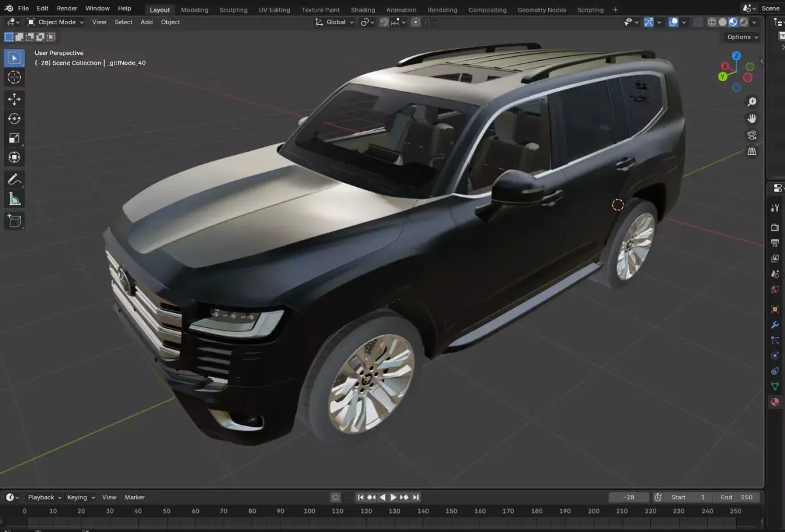Open the Object properties tab

click(x=775, y=309)
